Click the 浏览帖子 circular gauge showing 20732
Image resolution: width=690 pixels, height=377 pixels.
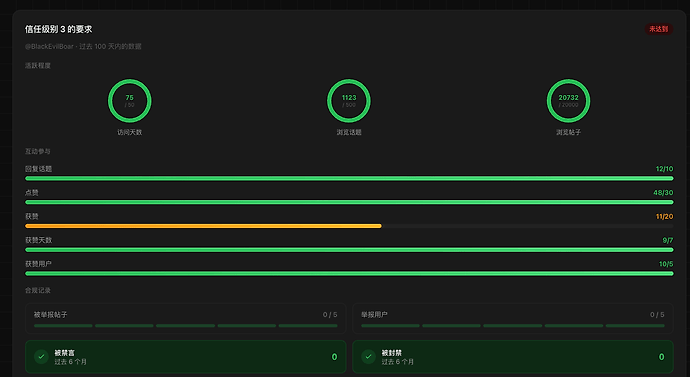point(568,101)
